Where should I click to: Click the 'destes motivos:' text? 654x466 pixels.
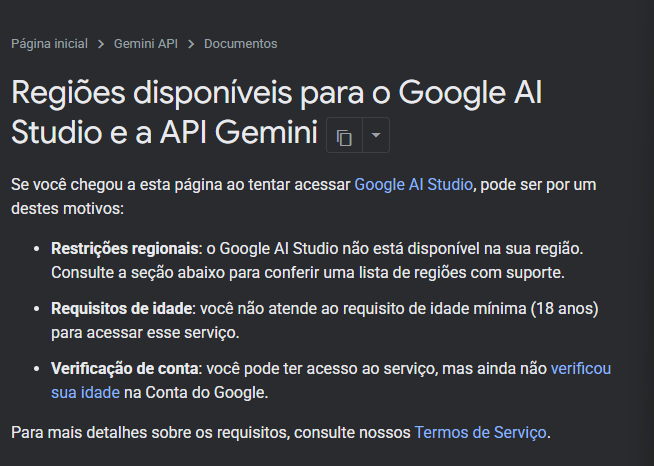[68, 209]
